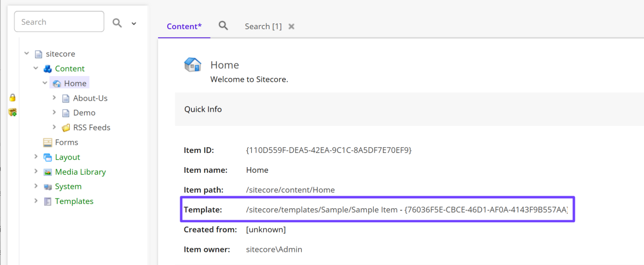Select the Forms tree item
Viewport: 644px width, 265px height.
click(x=66, y=142)
